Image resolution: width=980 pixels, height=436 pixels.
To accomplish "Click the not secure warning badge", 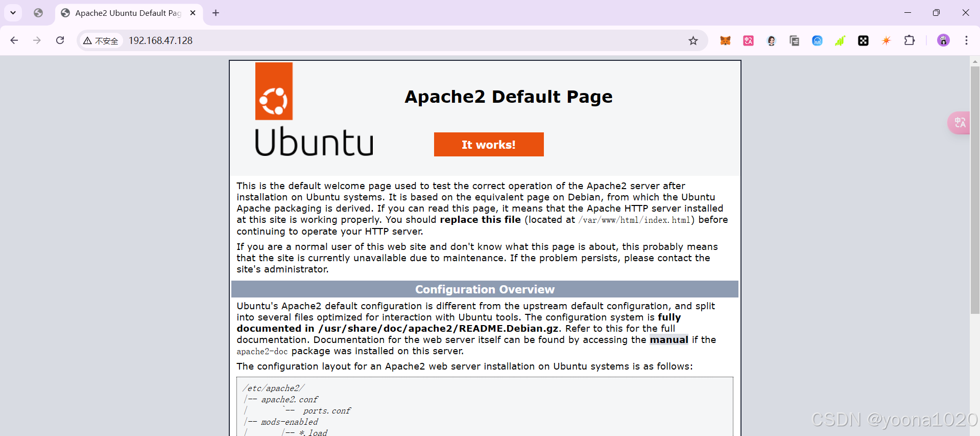I will (101, 41).
